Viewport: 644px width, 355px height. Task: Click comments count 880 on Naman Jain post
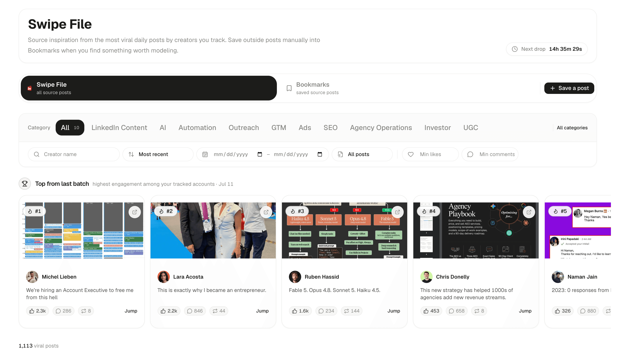click(x=588, y=311)
